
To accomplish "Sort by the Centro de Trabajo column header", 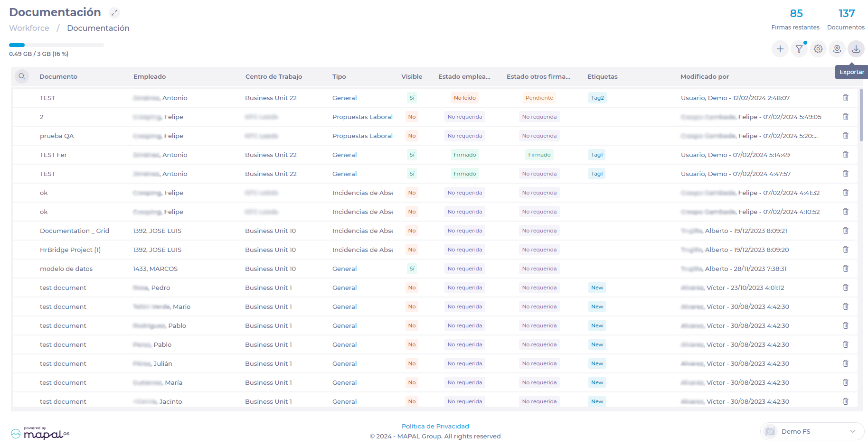I will point(274,76).
